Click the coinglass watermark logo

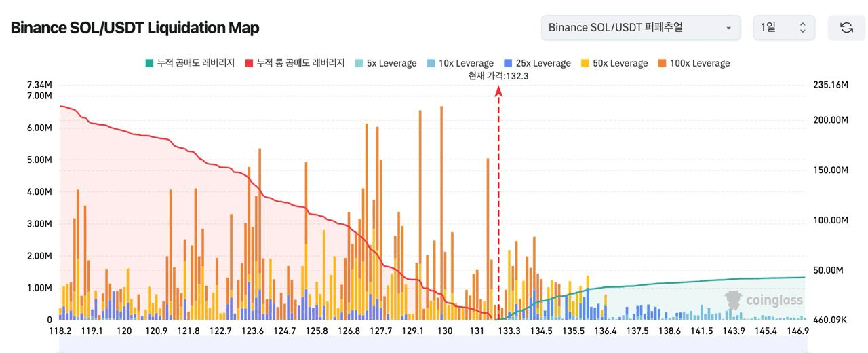click(x=764, y=299)
